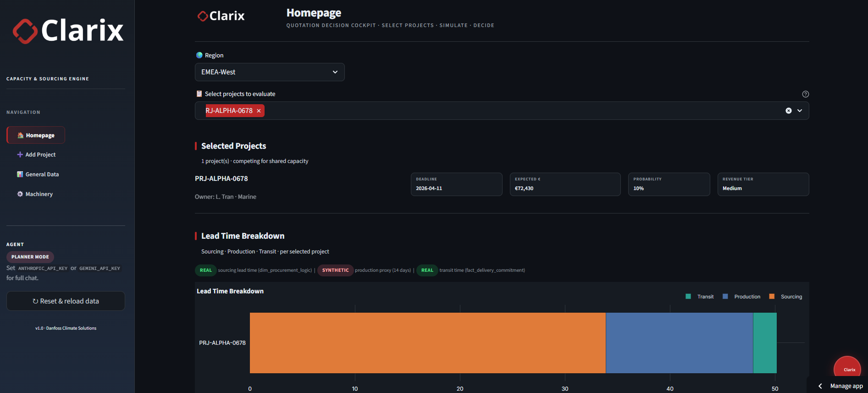This screenshot has width=868, height=393.
Task: Click the Lead Time Breakdown section heading
Action: [x=243, y=236]
